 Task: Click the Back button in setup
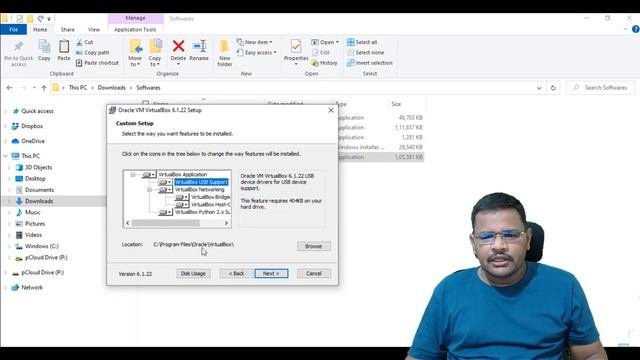(236, 273)
